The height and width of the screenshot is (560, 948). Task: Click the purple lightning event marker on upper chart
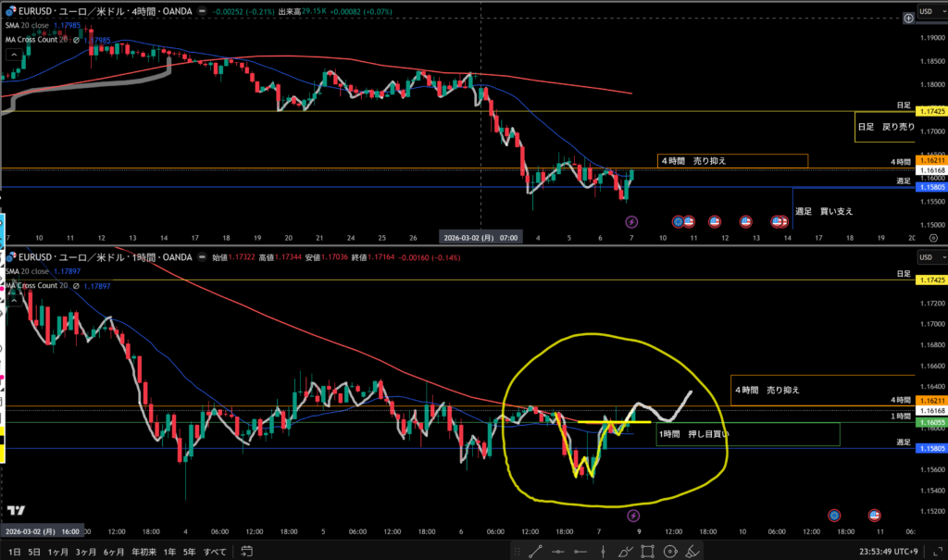[631, 221]
